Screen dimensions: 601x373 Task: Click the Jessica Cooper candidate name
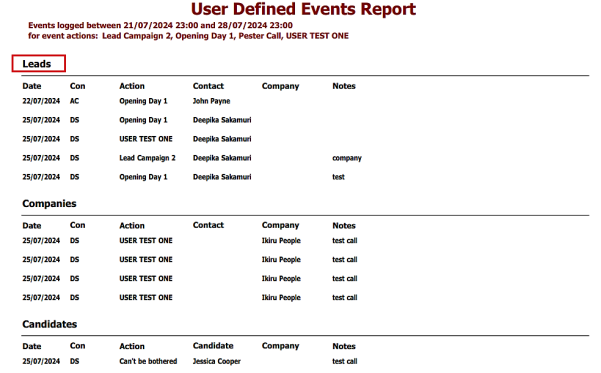[x=217, y=361]
